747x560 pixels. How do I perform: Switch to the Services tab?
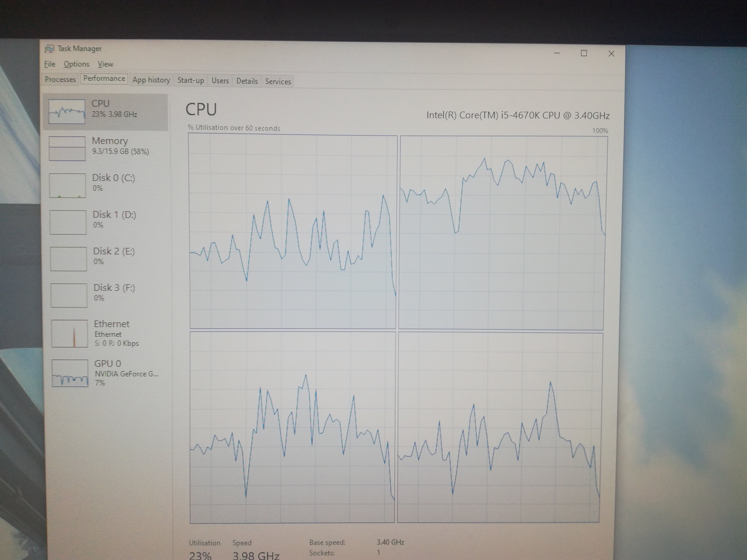pyautogui.click(x=278, y=81)
